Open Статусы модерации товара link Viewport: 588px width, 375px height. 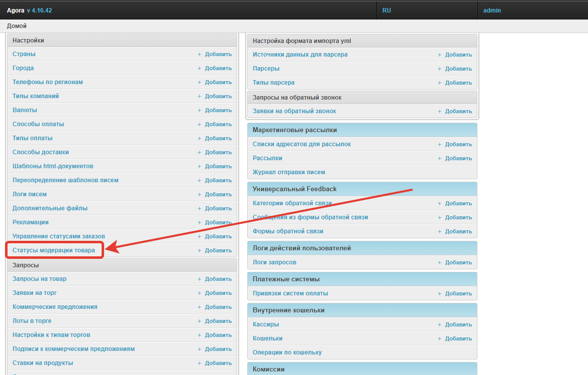(54, 250)
